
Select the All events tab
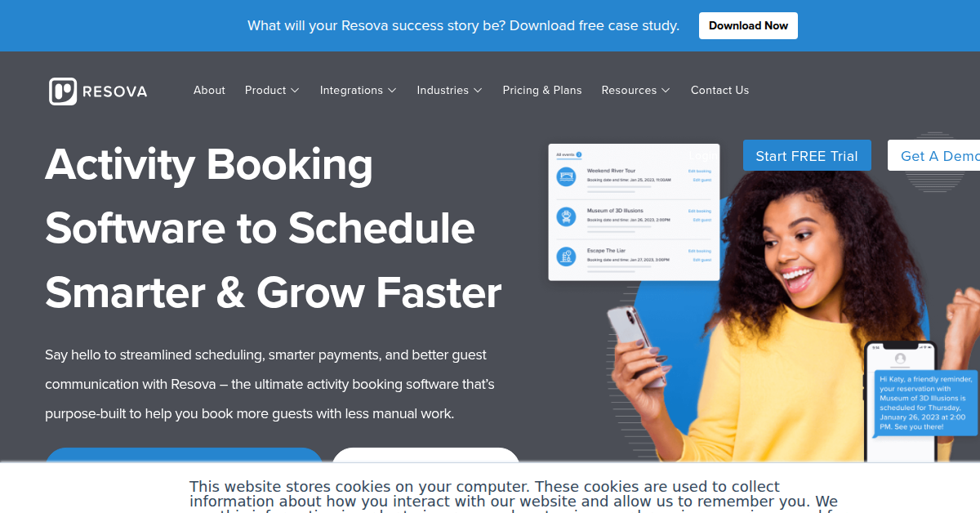pyautogui.click(x=564, y=154)
